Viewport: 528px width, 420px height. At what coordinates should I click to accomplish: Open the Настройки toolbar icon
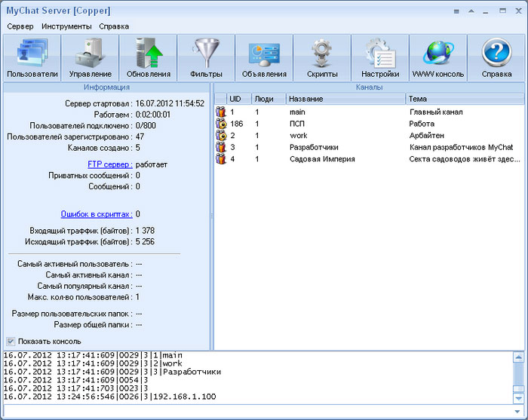tap(380, 58)
